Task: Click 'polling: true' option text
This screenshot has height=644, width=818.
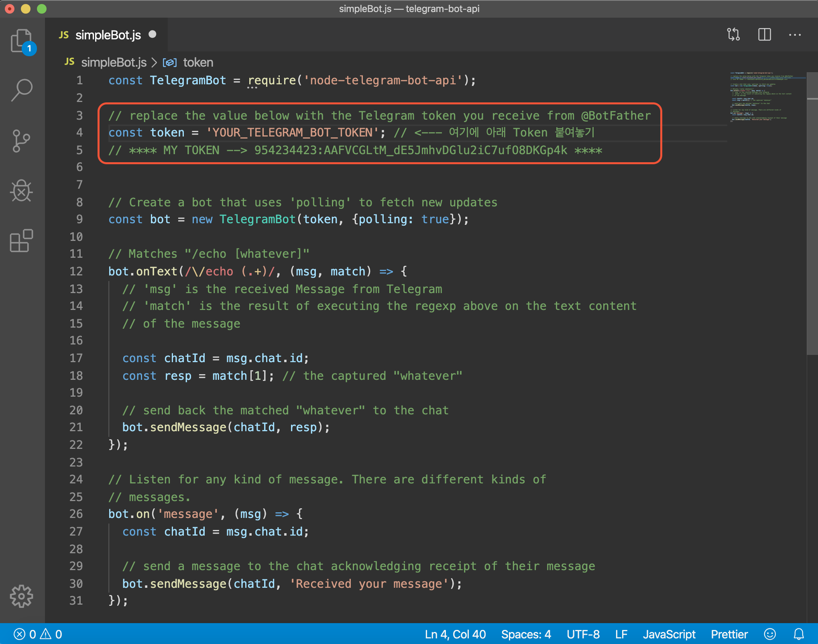Action: pyautogui.click(x=403, y=219)
